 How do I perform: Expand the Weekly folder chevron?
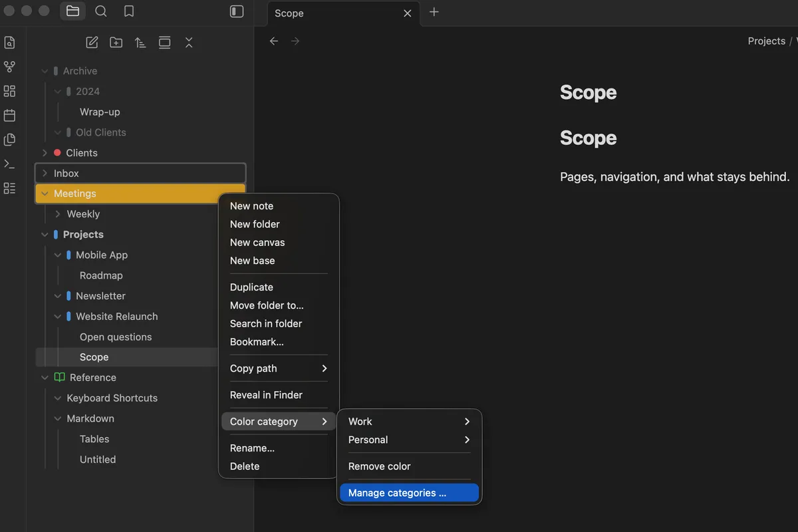[58, 214]
